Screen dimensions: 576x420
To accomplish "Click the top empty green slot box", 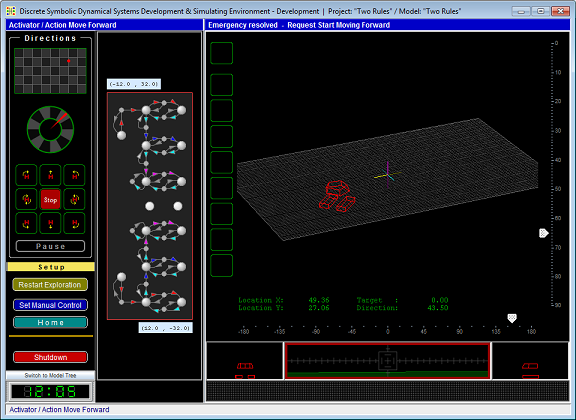I will tap(222, 53).
